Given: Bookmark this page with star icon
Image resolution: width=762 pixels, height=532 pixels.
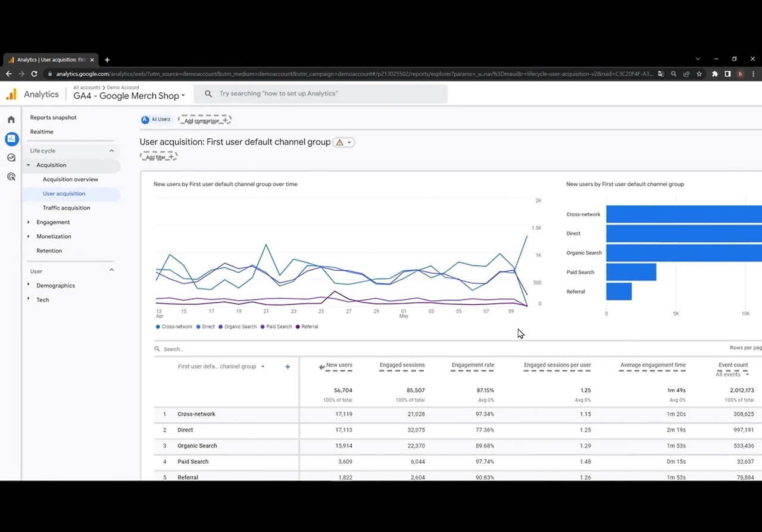Looking at the screenshot, I should click(x=699, y=74).
